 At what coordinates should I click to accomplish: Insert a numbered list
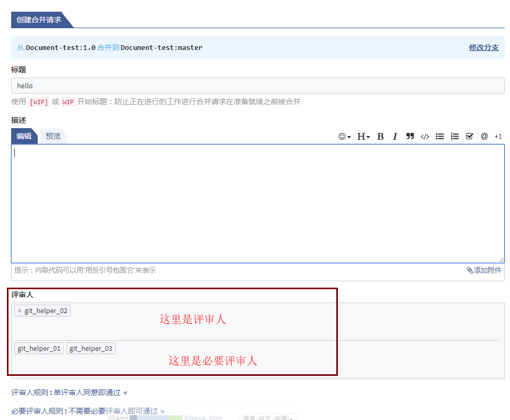[455, 137]
